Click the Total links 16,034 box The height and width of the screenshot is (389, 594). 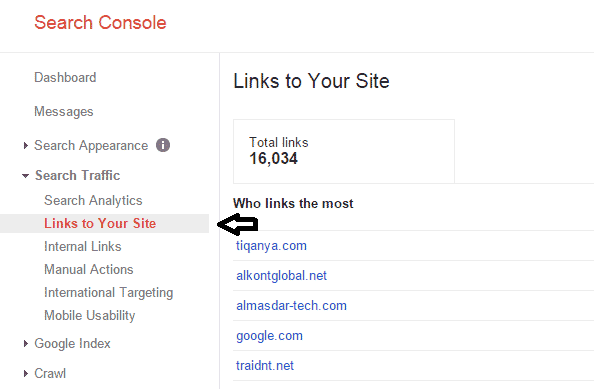click(x=344, y=152)
